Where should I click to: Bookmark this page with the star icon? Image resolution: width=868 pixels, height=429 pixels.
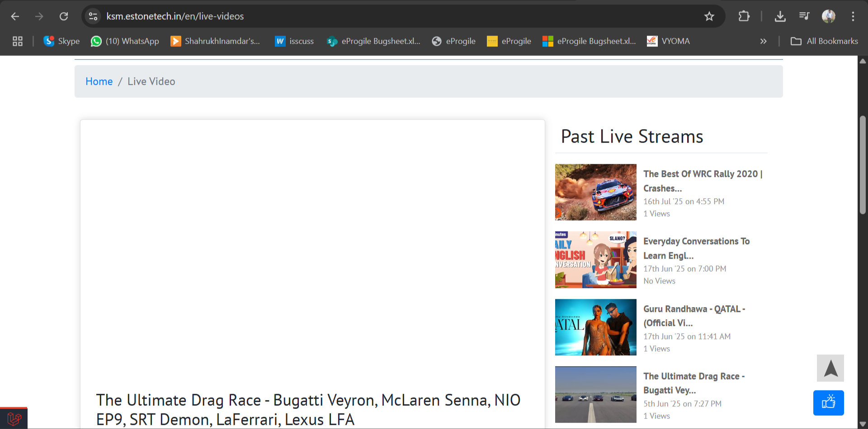click(709, 17)
